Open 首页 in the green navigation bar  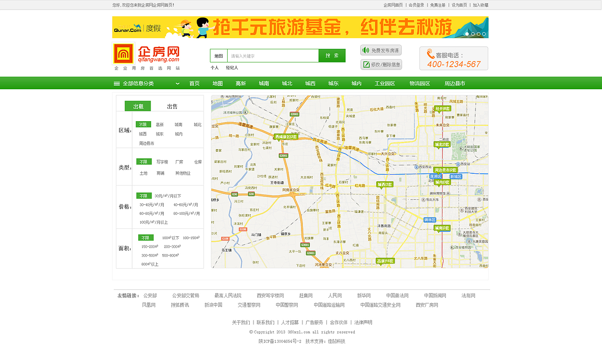click(x=194, y=84)
